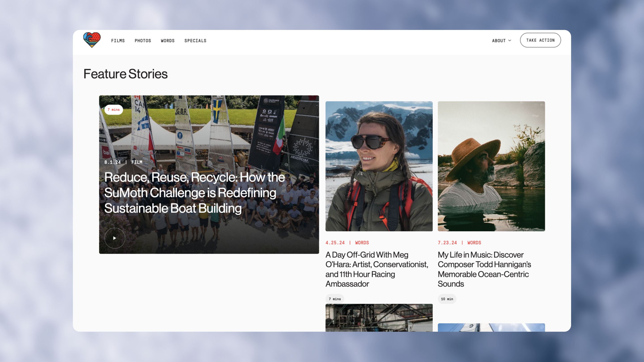Open the industrial dock image thumbnail
The width and height of the screenshot is (644, 362).
[379, 318]
